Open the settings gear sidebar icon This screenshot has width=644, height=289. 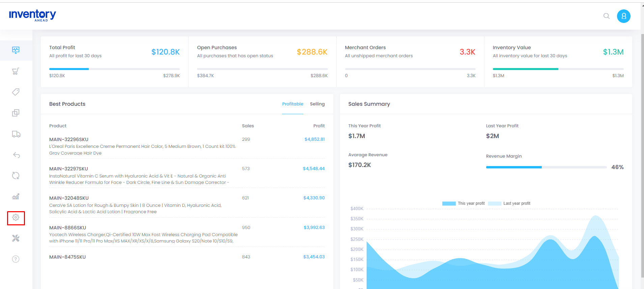tap(16, 218)
